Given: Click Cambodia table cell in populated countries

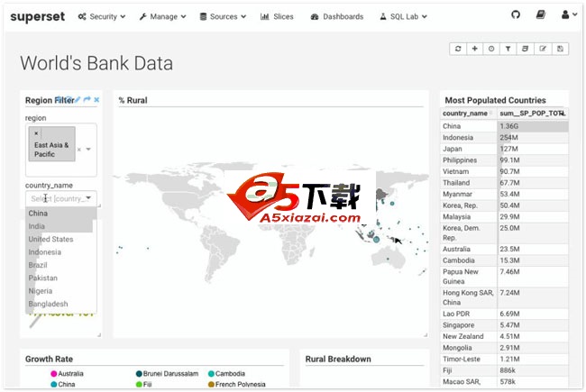Looking at the screenshot, I should click(x=469, y=260).
